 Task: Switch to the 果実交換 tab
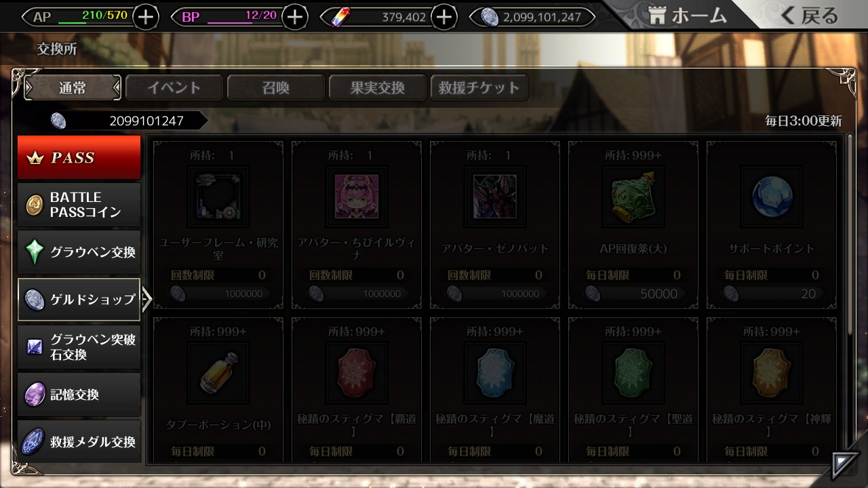378,87
